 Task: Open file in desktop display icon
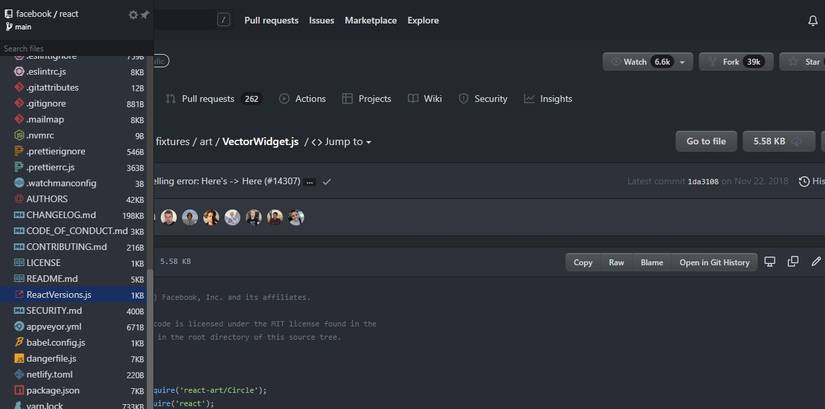coord(770,262)
